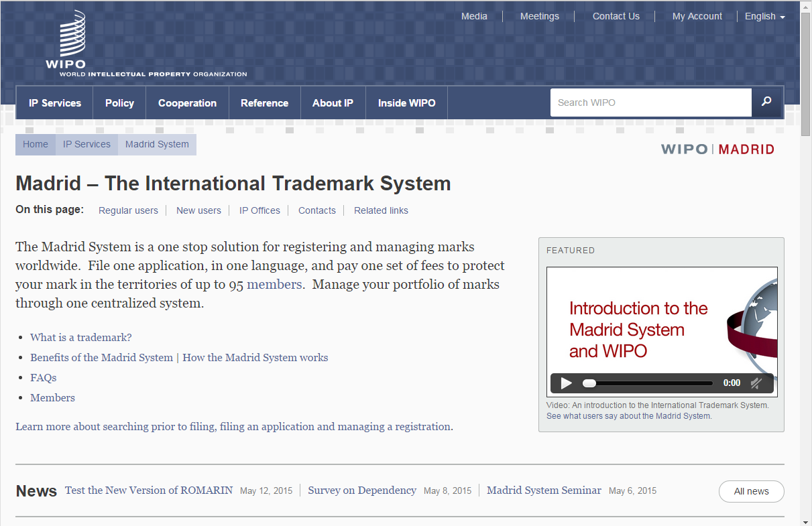Click the Search WIPO input field
Image resolution: width=812 pixels, height=526 pixels.
pos(650,103)
